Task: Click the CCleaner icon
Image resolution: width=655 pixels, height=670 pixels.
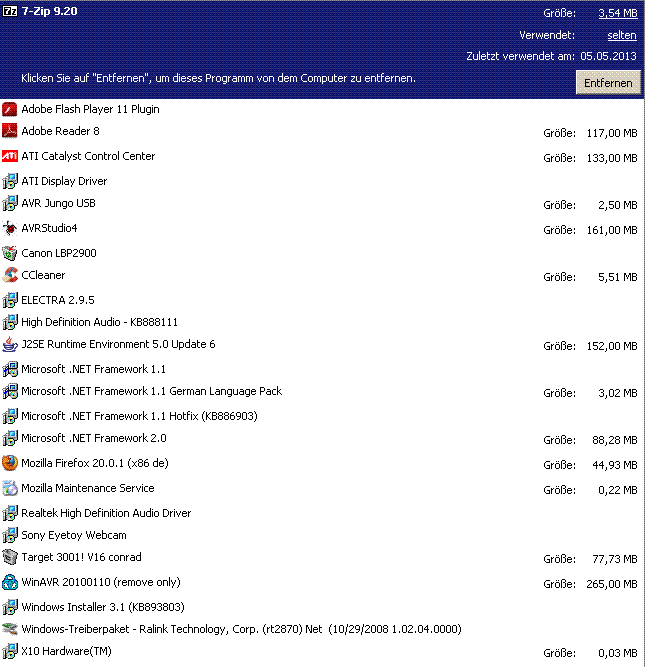Action: point(9,275)
